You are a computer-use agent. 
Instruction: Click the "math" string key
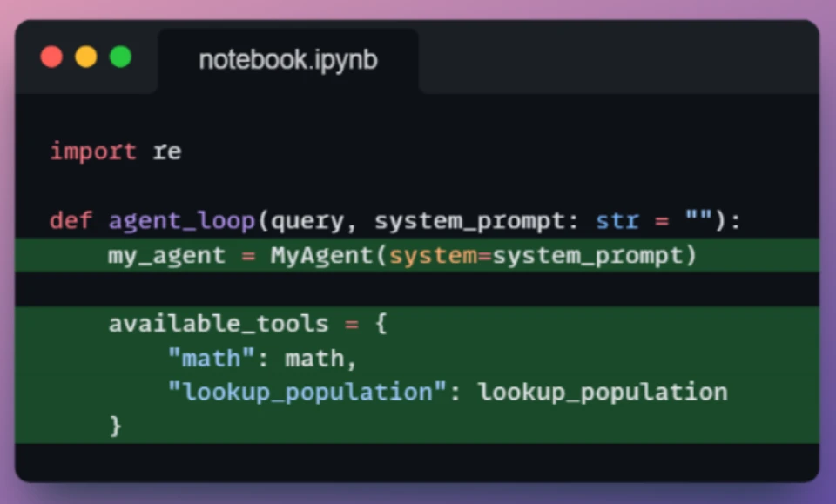(x=211, y=358)
